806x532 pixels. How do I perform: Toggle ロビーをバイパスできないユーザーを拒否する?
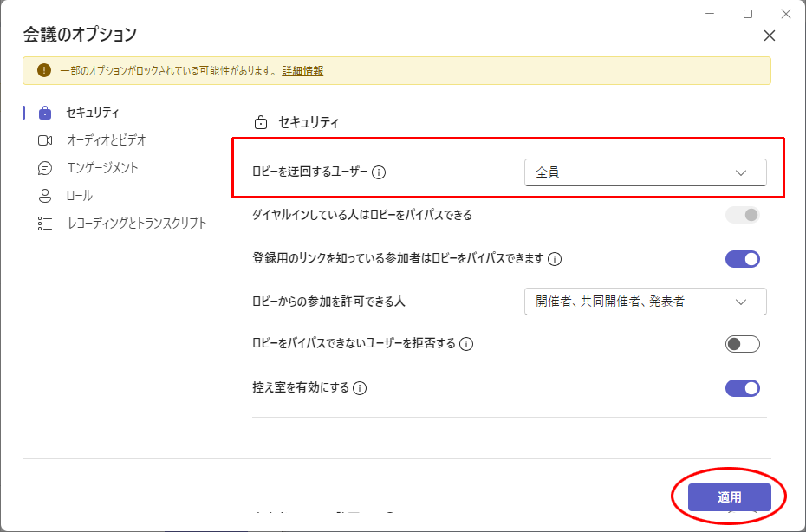742,343
